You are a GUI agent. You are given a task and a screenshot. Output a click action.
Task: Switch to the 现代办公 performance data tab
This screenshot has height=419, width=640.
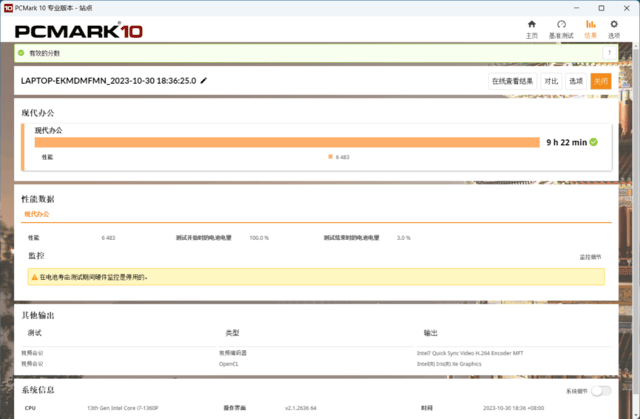(37, 214)
